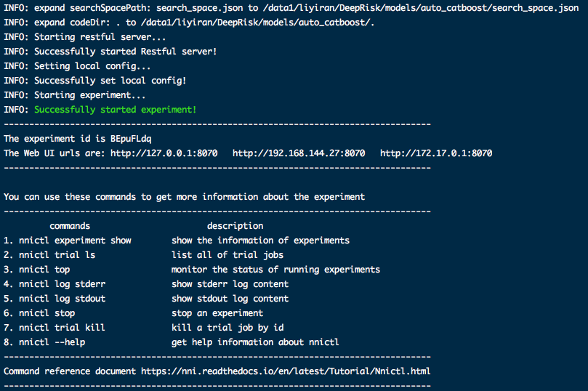Click the 'description' column header
The height and width of the screenshot is (391, 588).
(235, 226)
